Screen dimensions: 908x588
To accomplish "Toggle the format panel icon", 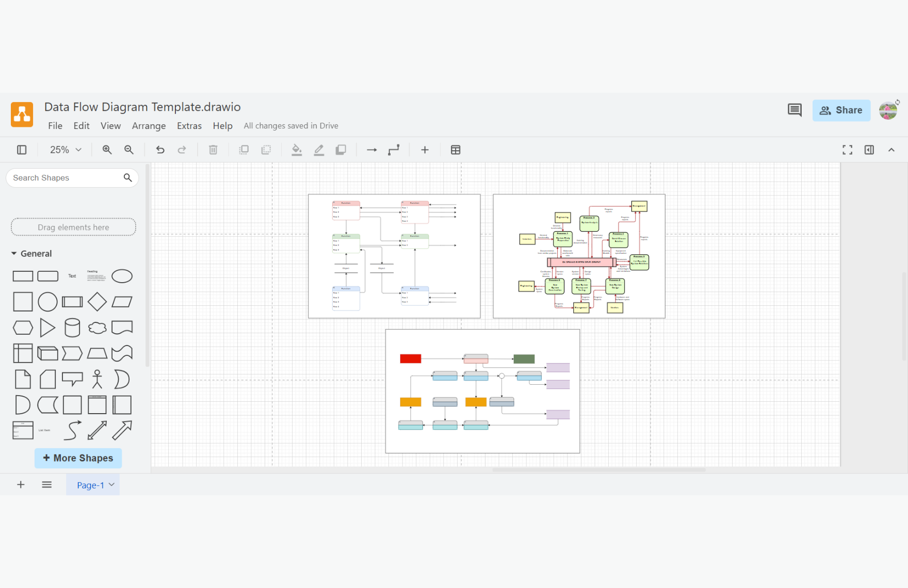I will point(869,150).
